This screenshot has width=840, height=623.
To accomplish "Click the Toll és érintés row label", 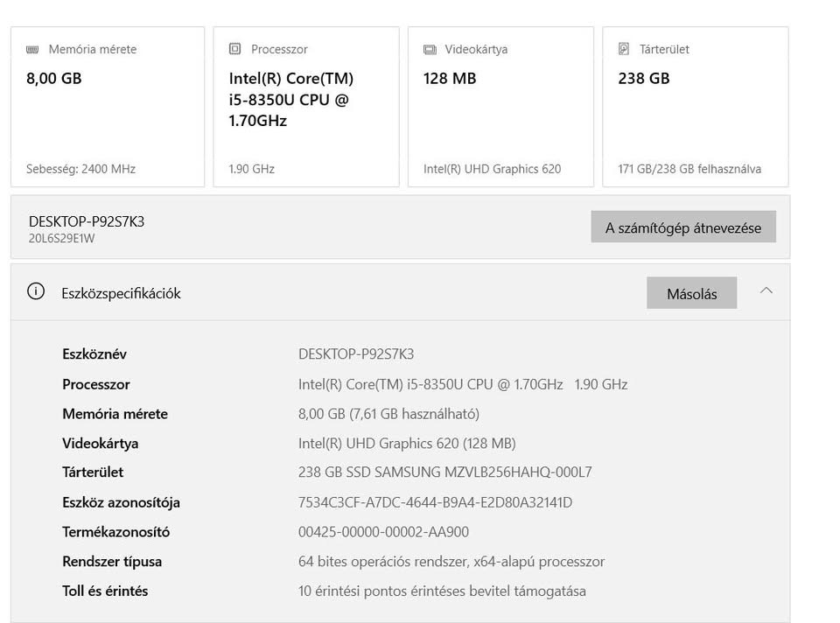I will tap(105, 591).
